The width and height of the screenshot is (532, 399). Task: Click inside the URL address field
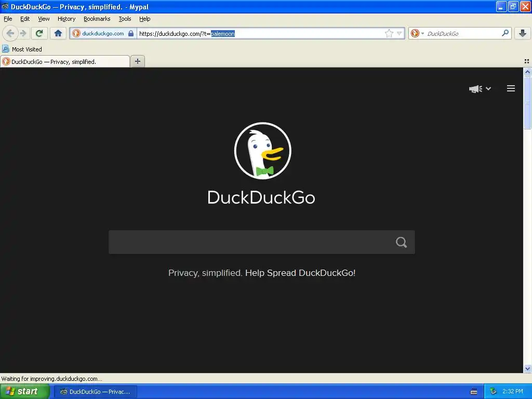point(261,33)
